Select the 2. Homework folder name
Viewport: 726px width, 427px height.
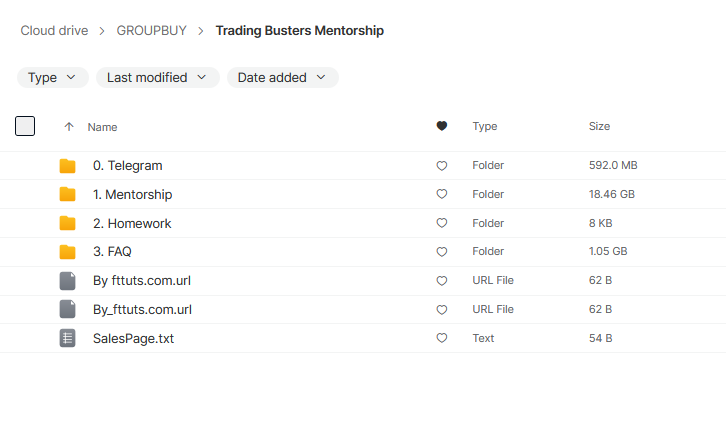pos(132,223)
